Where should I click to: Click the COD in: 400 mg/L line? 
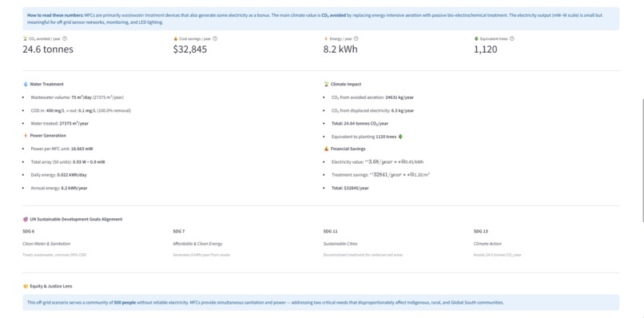pos(81,110)
